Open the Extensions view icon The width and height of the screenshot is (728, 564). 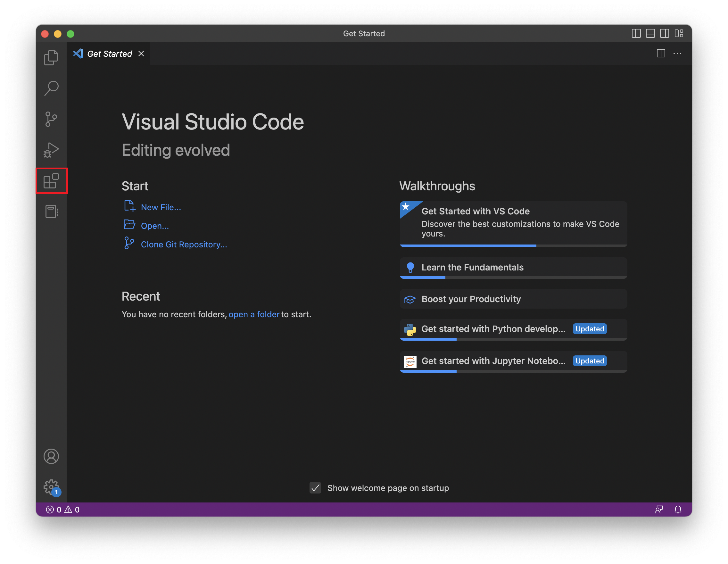click(x=51, y=181)
